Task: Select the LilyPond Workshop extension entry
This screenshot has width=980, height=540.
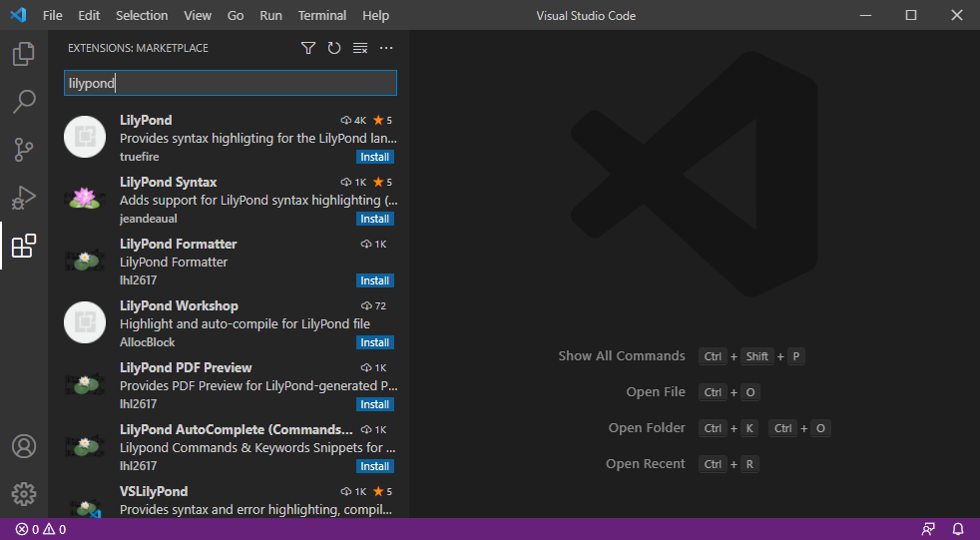Action: [230, 323]
